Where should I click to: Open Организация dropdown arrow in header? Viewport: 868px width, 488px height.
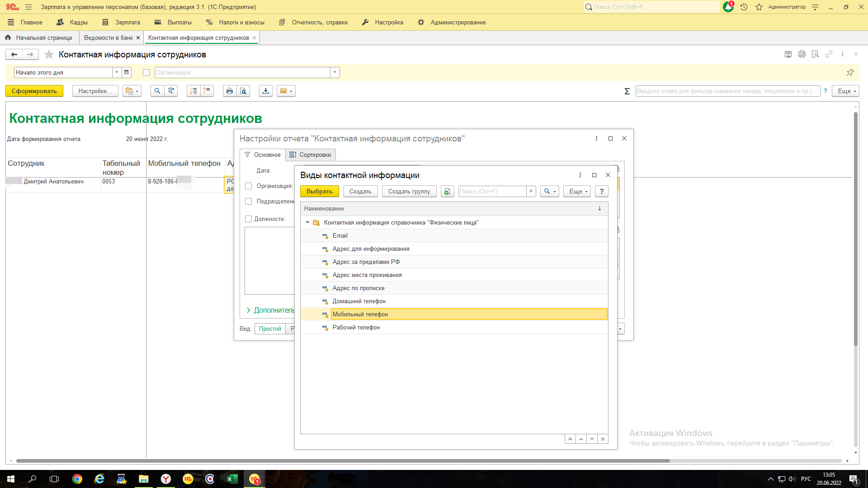tap(335, 72)
